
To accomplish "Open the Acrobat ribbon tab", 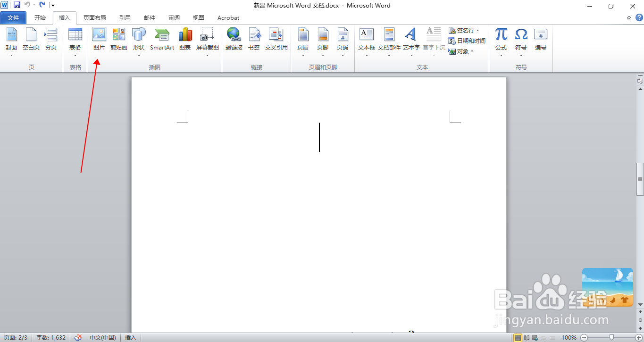I will pyautogui.click(x=228, y=18).
